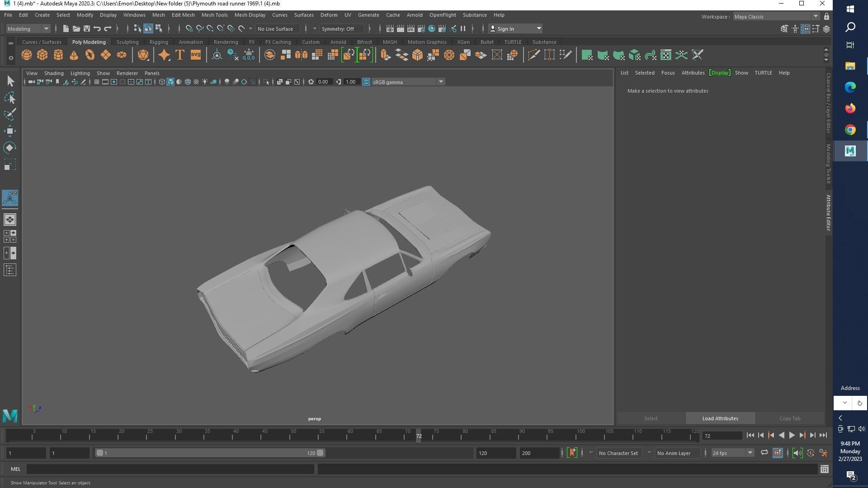
Task: Click the current frame field showing 72
Action: coord(722,436)
